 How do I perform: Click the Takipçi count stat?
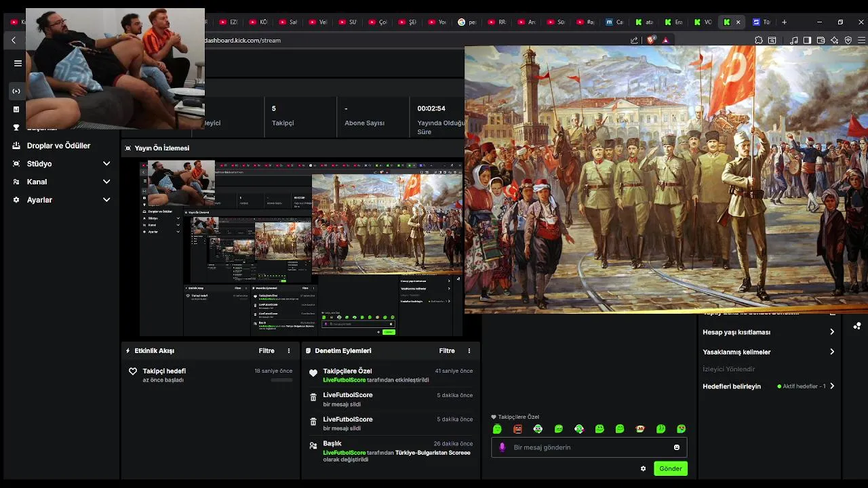click(x=283, y=116)
